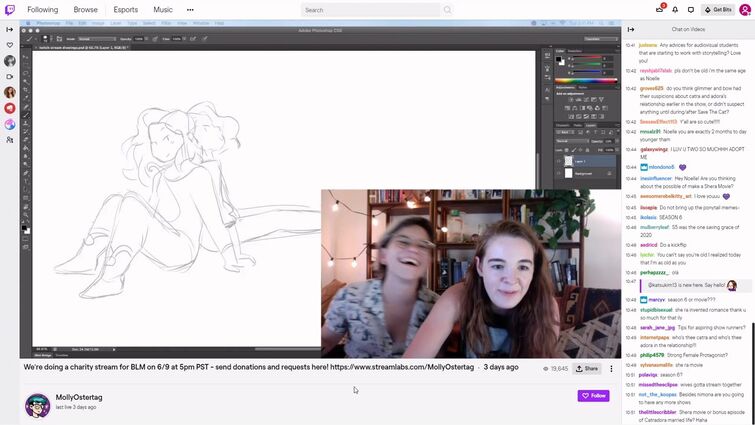This screenshot has height=425, width=755.
Task: Open the Twitch home logo
Action: [10, 10]
